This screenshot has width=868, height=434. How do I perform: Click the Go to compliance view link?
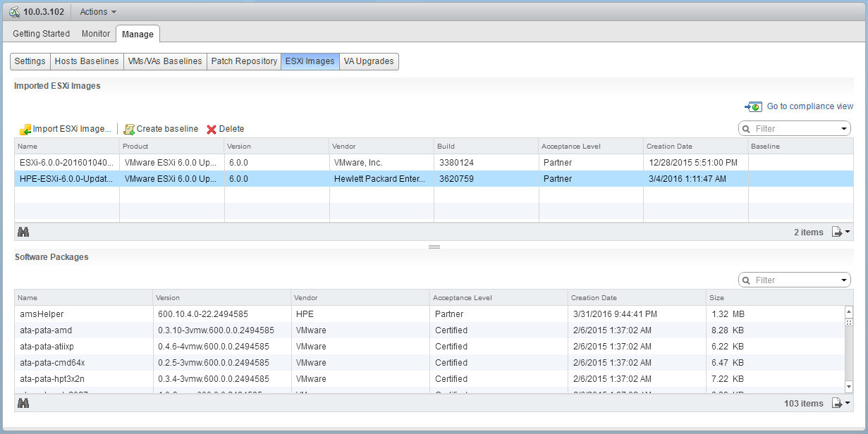(809, 106)
